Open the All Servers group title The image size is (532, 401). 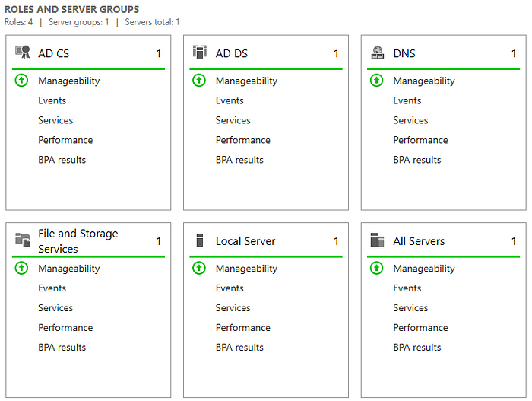tap(419, 241)
